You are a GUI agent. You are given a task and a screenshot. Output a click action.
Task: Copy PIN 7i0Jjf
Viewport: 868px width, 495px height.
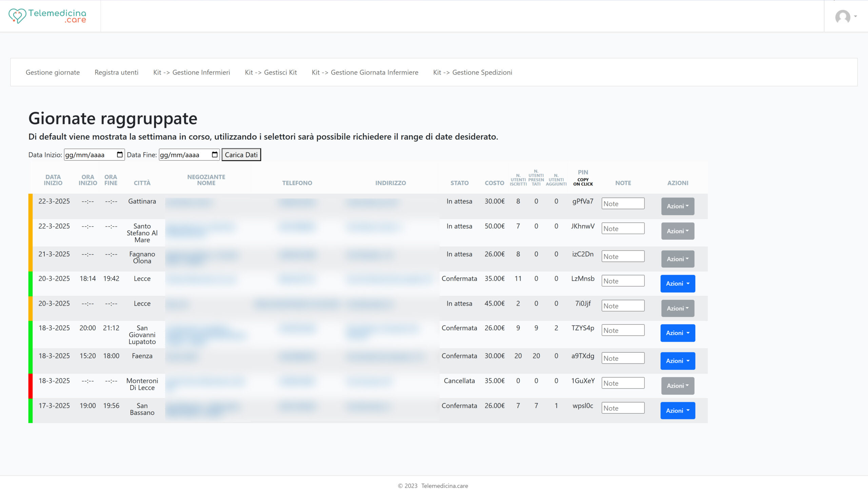click(583, 303)
